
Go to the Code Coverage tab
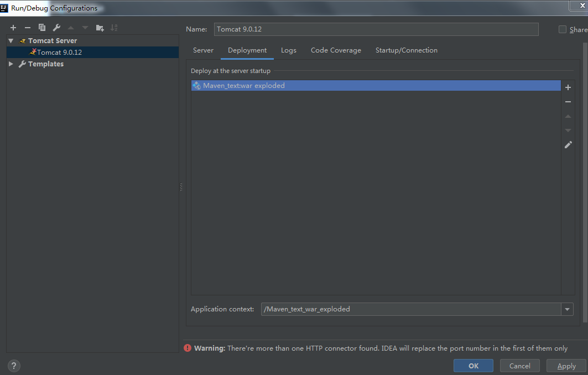click(x=336, y=50)
